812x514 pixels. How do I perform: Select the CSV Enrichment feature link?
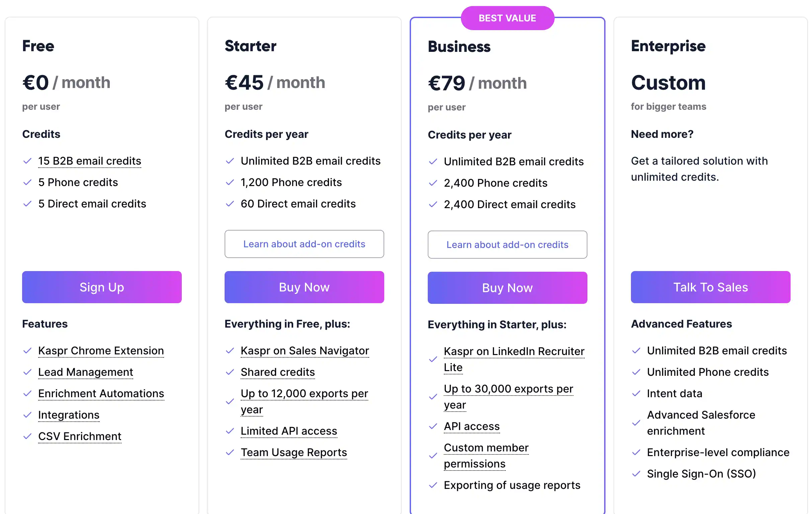(x=80, y=436)
